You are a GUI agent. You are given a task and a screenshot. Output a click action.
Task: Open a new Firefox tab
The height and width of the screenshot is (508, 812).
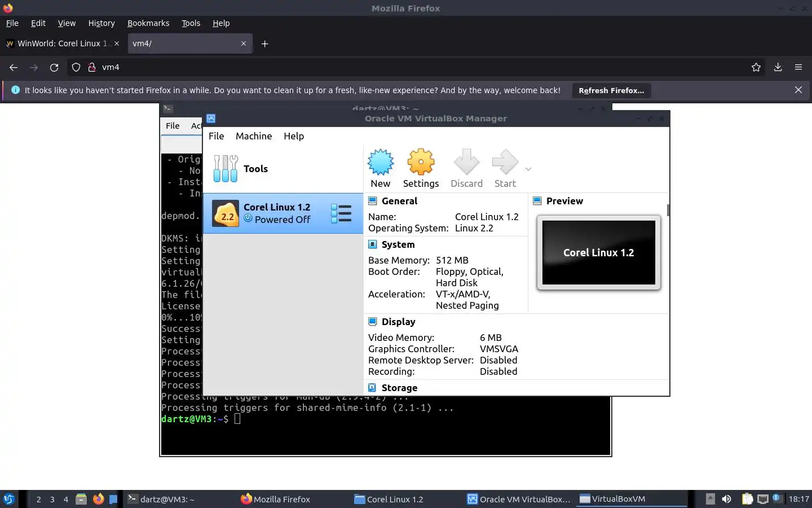click(264, 43)
